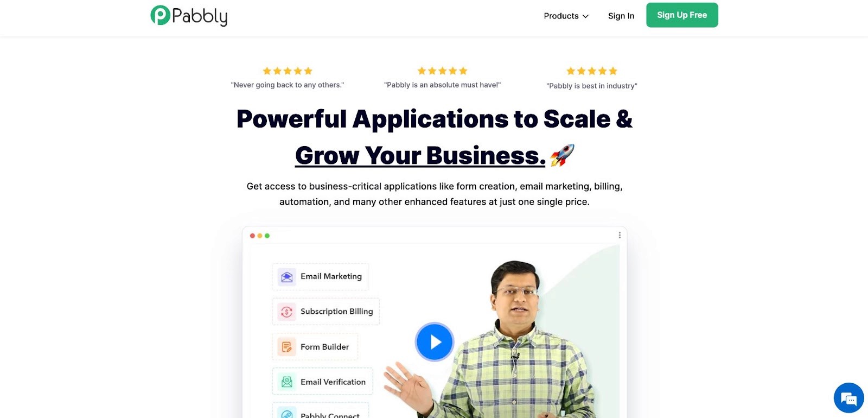Select the Email Marketing label

331,276
